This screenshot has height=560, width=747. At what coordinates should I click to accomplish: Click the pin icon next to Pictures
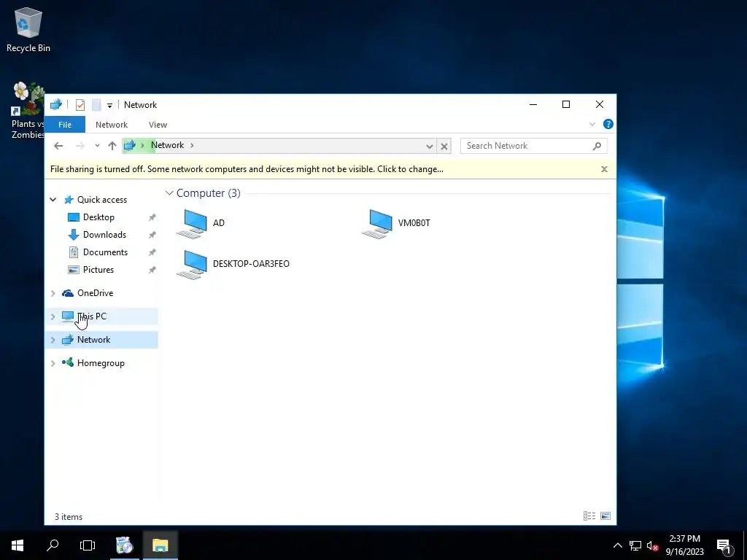pyautogui.click(x=152, y=270)
